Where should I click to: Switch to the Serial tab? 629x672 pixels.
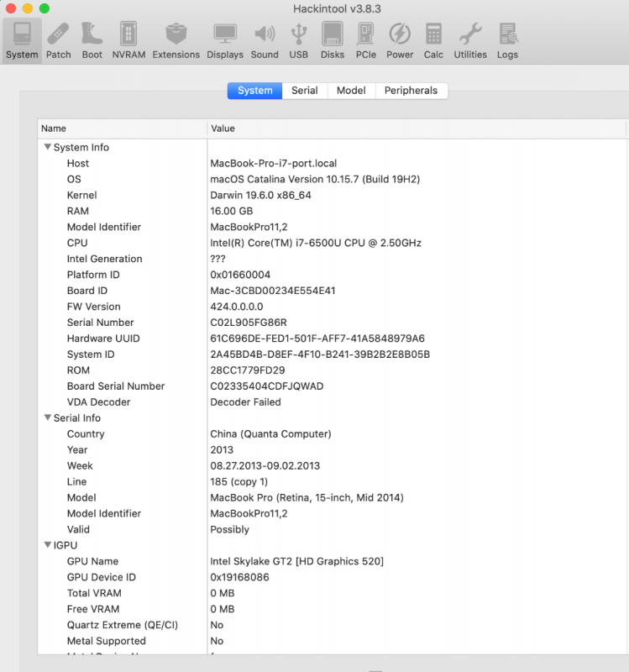pyautogui.click(x=304, y=91)
